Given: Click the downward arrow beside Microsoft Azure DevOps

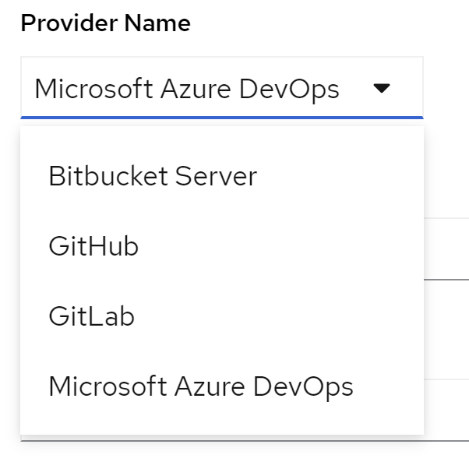Looking at the screenshot, I should point(382,89).
